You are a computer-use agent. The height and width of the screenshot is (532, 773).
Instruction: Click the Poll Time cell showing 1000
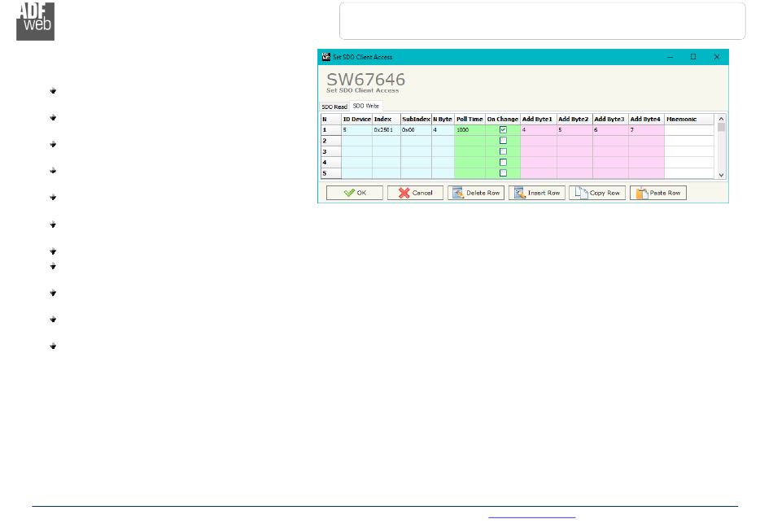tap(469, 130)
